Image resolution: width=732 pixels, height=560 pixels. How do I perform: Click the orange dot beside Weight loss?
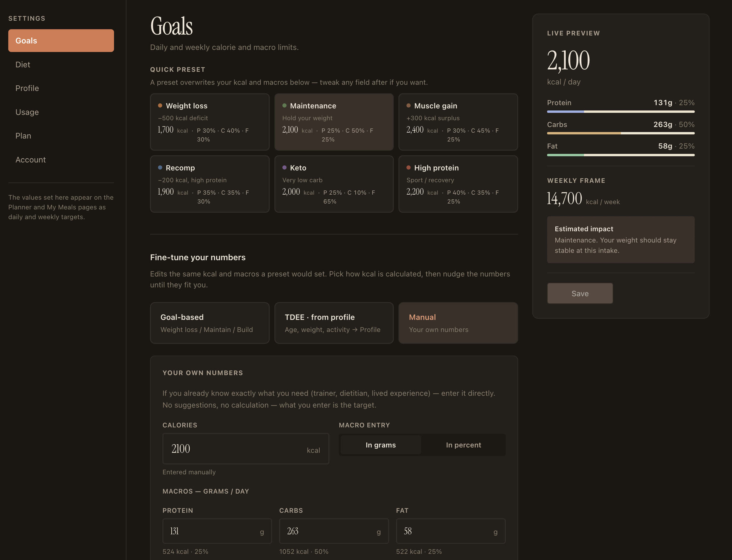[160, 106]
